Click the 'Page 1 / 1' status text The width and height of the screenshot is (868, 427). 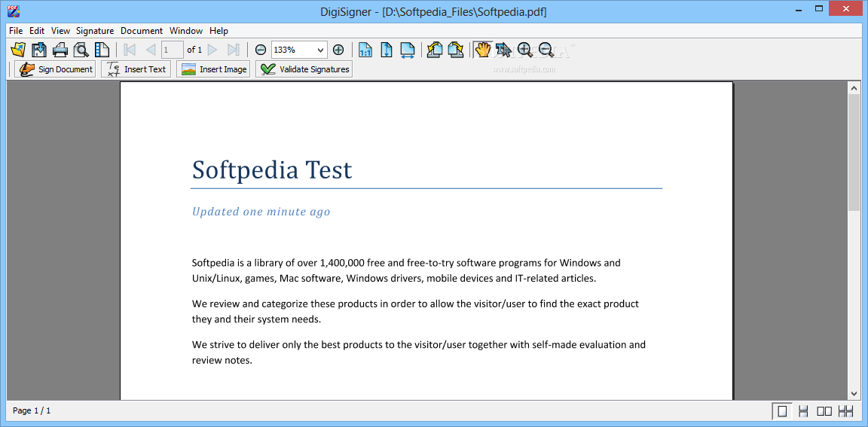click(32, 410)
